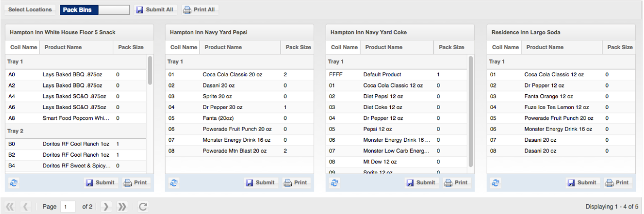This screenshot has width=644, height=214.
Task: Select Monster Energy Drink 16 oz in Largo Soda
Action: click(x=560, y=129)
